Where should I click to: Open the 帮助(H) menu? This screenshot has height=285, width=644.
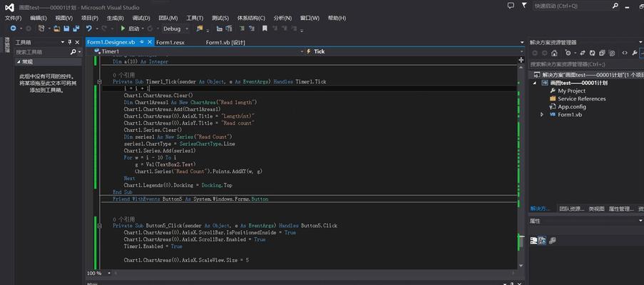(337, 18)
